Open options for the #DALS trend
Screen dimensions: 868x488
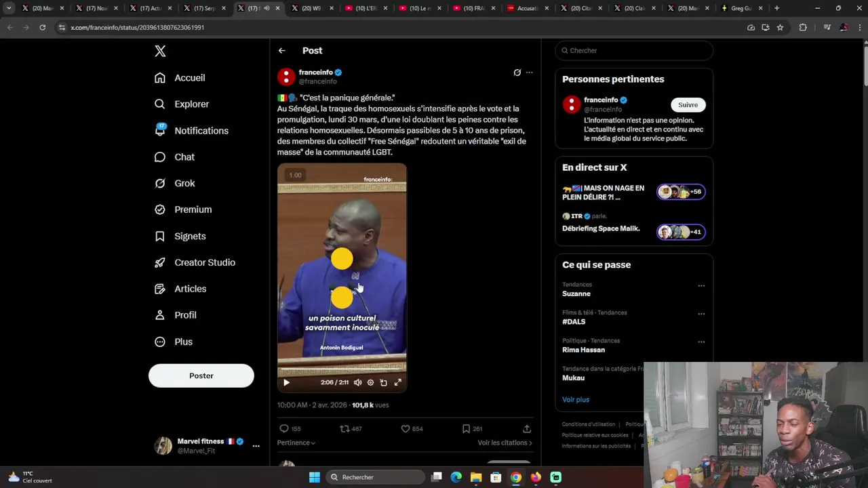[x=701, y=314]
